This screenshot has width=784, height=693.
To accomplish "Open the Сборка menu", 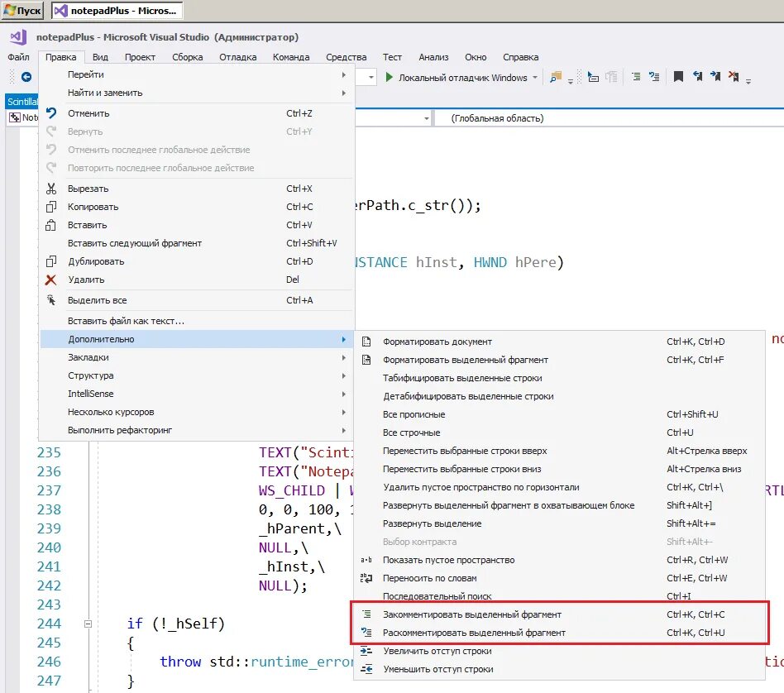I will click(188, 57).
